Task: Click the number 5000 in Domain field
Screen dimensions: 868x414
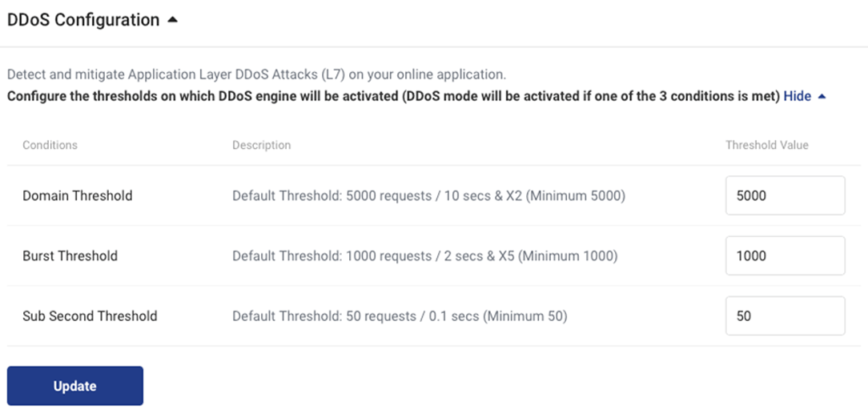Action: [751, 195]
